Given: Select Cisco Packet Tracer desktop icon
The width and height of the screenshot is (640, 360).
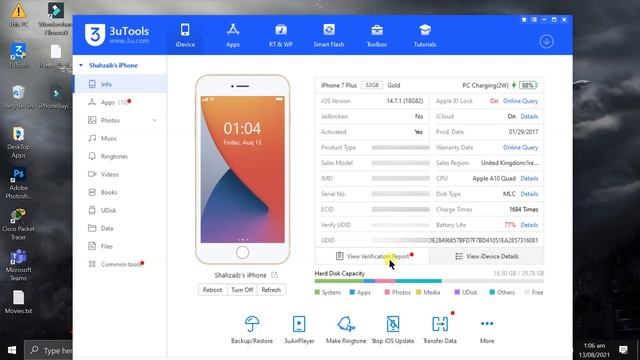Looking at the screenshot, I should tap(18, 224).
